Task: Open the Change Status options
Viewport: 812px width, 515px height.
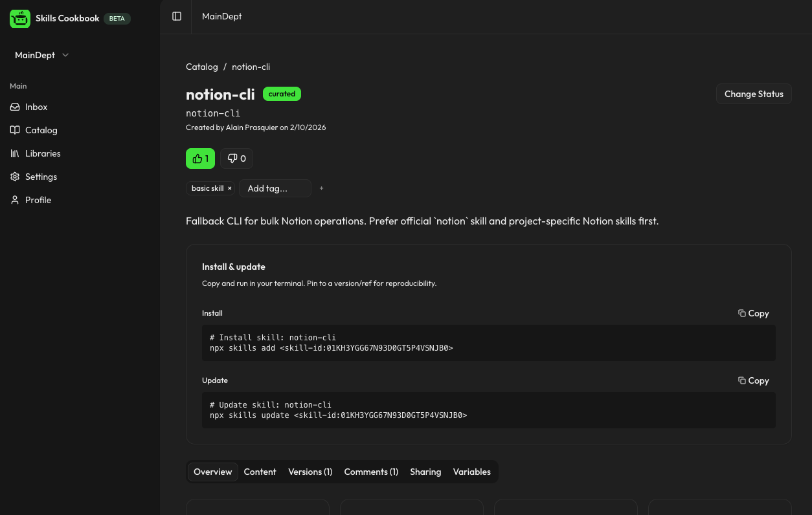Action: tap(754, 94)
